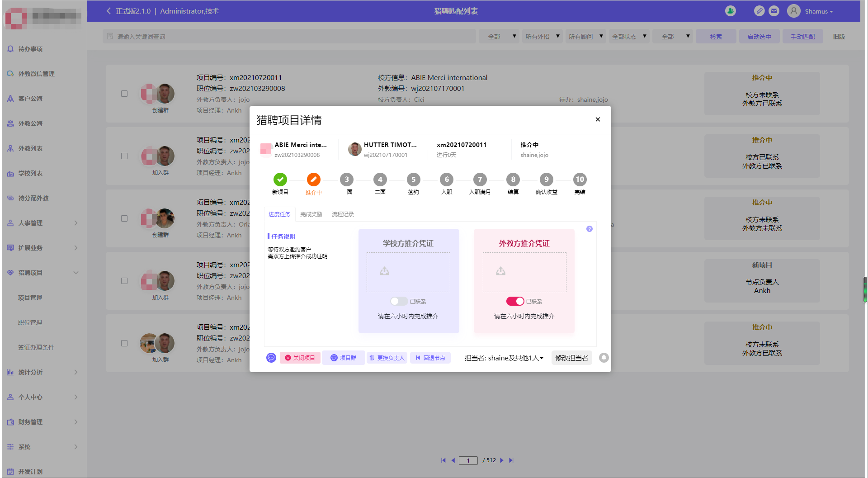The width and height of the screenshot is (868, 478).
Task: Navigate to 外教列表 in the sidebar
Action: point(31,148)
